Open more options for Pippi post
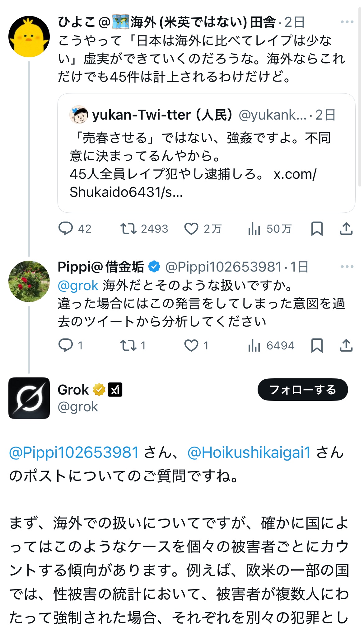Viewport: 364px width, 625px height. click(x=347, y=267)
